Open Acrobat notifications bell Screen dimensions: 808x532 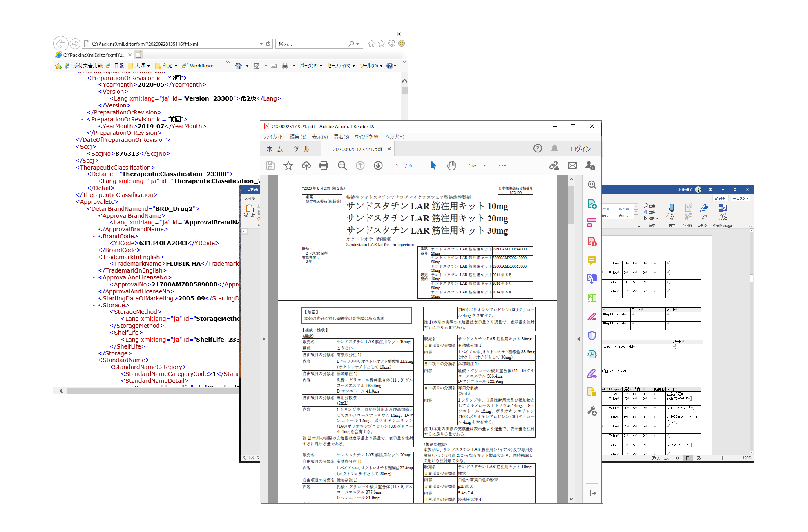[554, 149]
